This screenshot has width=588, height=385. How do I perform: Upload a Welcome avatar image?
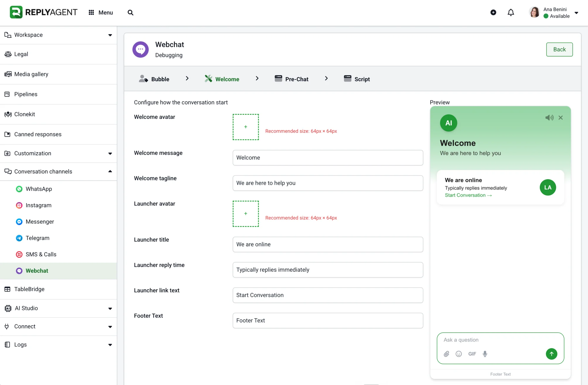(x=246, y=127)
